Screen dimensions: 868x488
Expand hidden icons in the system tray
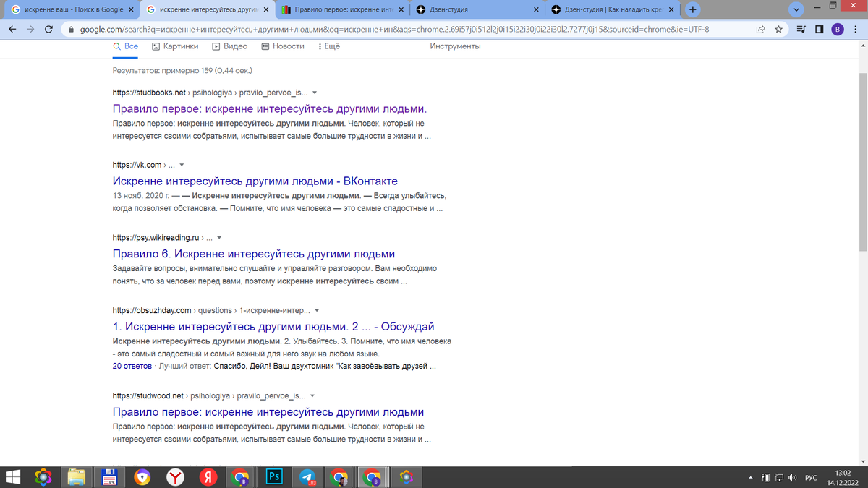point(751,477)
